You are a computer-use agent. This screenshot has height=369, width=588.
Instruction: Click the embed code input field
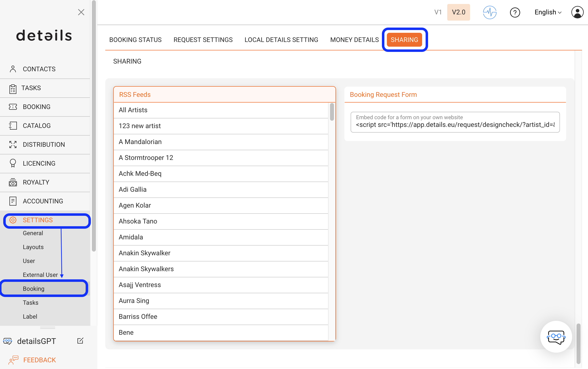point(455,122)
